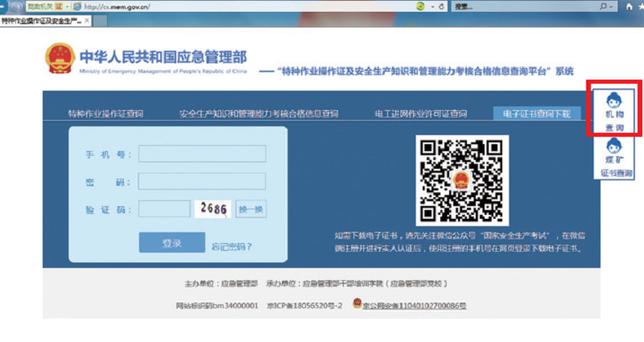Click the 2686 captcha image

pyautogui.click(x=213, y=209)
